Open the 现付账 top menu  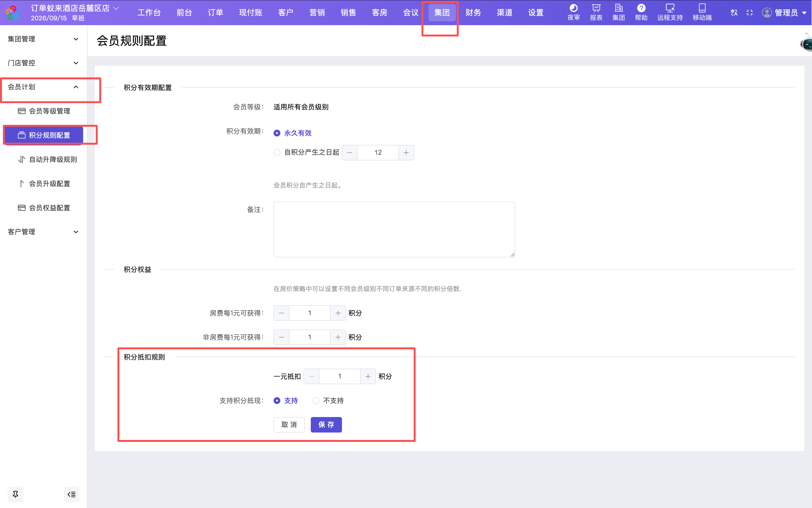(250, 13)
